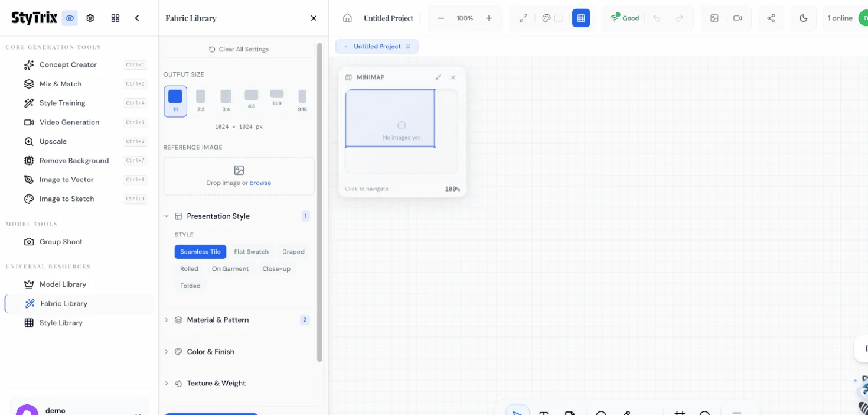Click the fullscreen expand arrows icon
The width and height of the screenshot is (868, 415).
(523, 18)
